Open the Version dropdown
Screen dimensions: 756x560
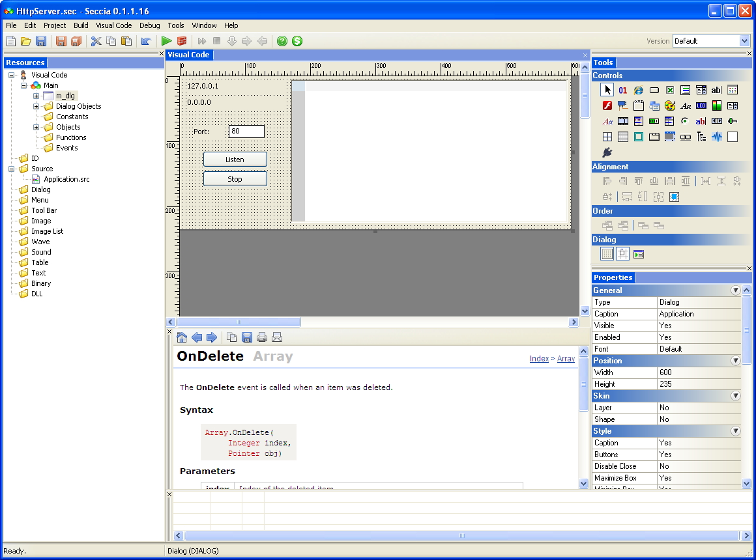click(x=744, y=42)
